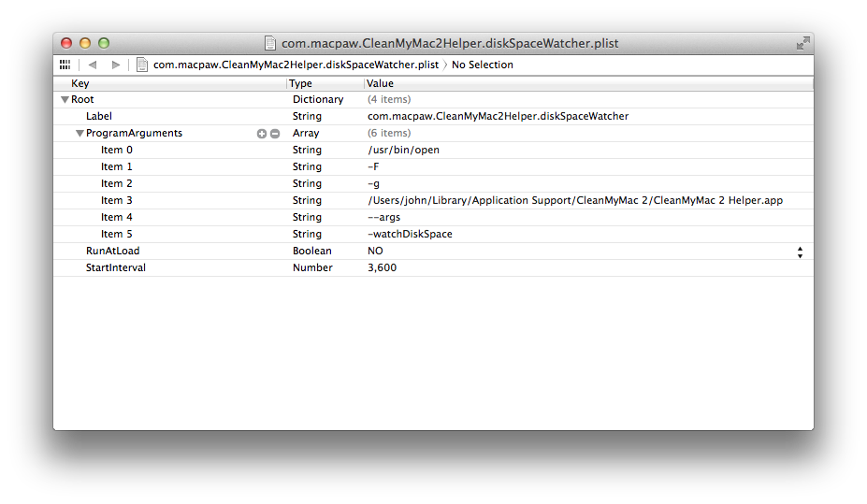Select the StartInterval key
Image resolution: width=867 pixels, height=504 pixels.
(116, 267)
